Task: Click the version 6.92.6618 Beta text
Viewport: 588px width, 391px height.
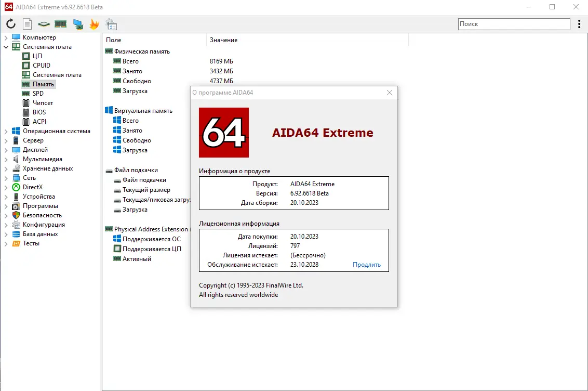Action: click(x=310, y=193)
